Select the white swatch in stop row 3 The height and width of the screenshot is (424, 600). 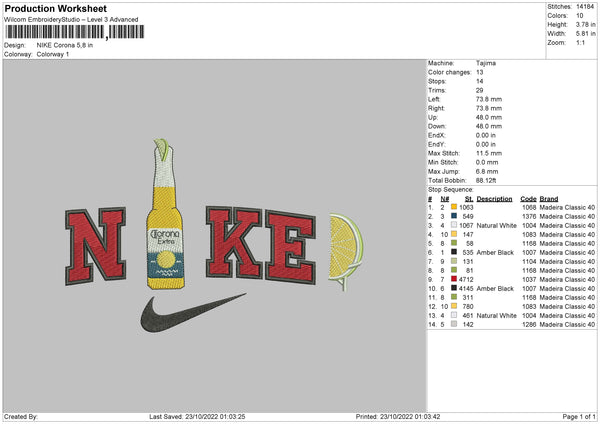click(454, 225)
